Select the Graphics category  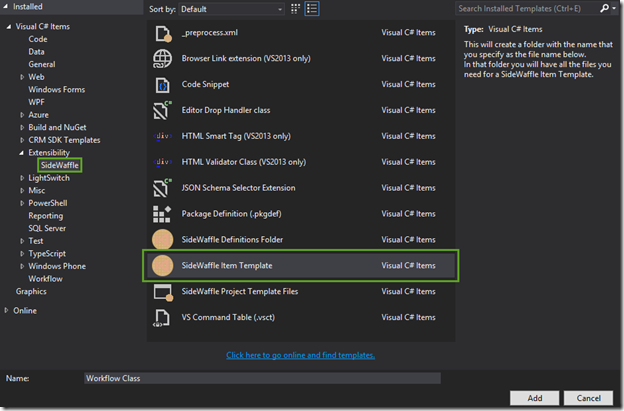[x=31, y=292]
